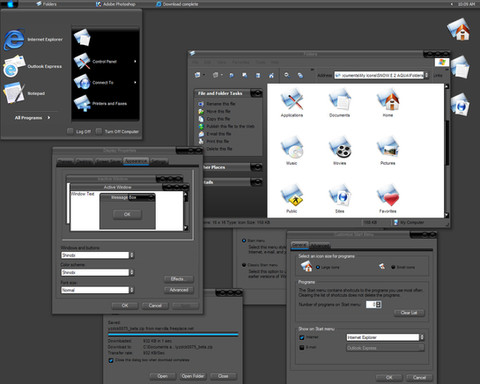Click the Home icon on the desktop
480x384 pixels.
459,29
